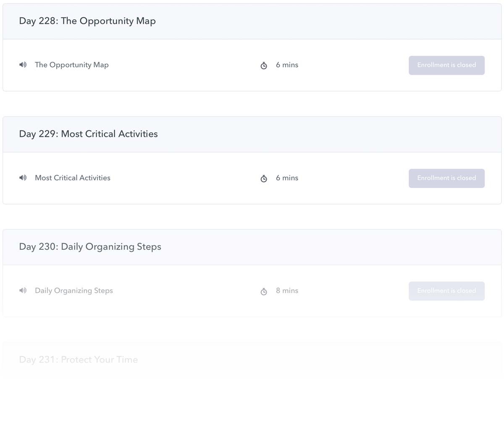This screenshot has width=504, height=421.
Task: Open the Most Critical Activities lesson
Action: [73, 178]
